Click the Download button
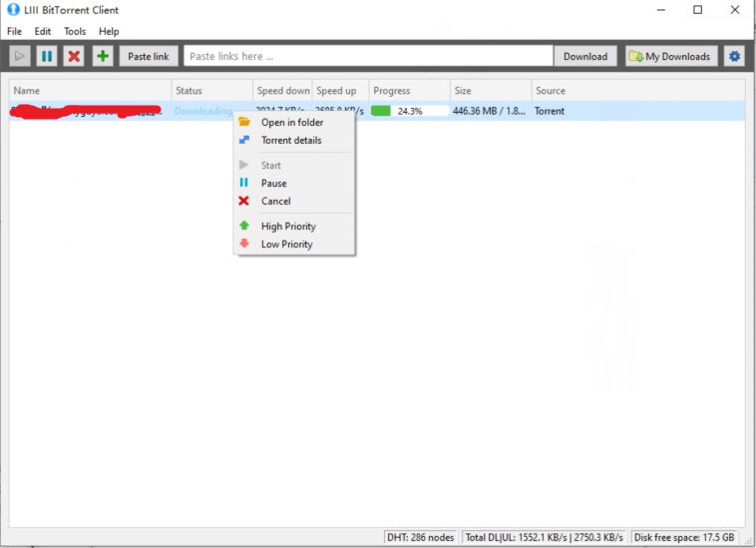The image size is (756, 548). (x=585, y=57)
